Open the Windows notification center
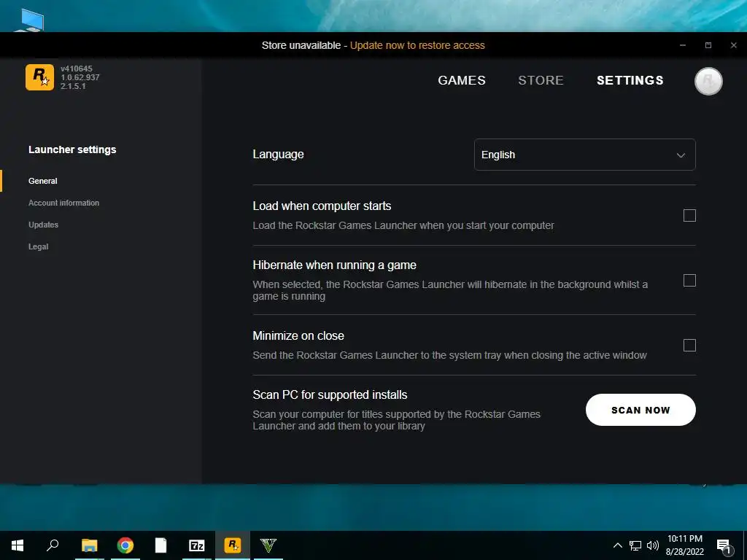Image resolution: width=747 pixels, height=560 pixels. coord(724,545)
